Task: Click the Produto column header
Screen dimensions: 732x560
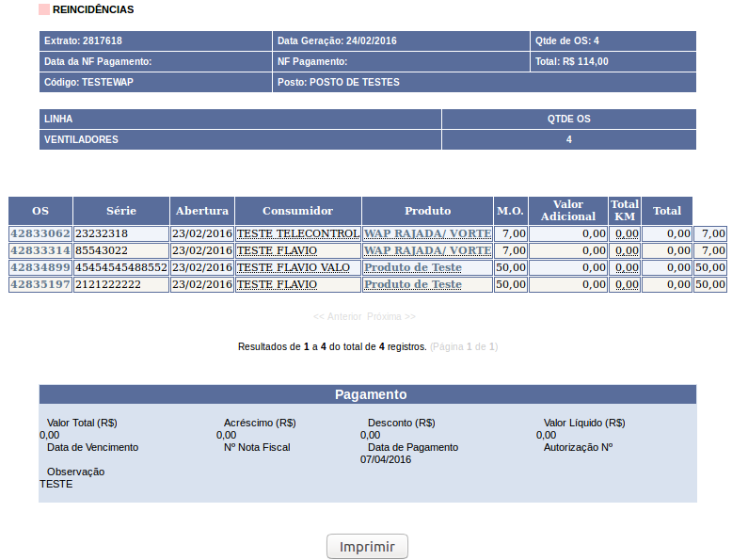Action: tap(427, 211)
